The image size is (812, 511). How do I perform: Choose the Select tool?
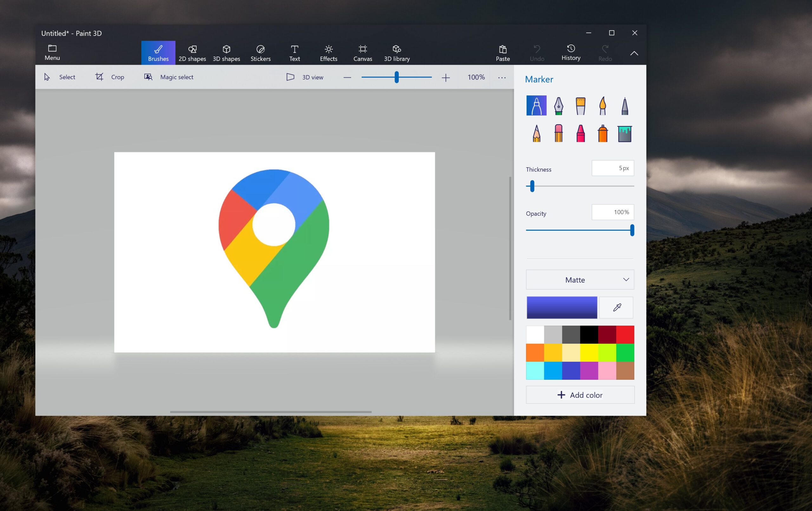click(x=59, y=77)
